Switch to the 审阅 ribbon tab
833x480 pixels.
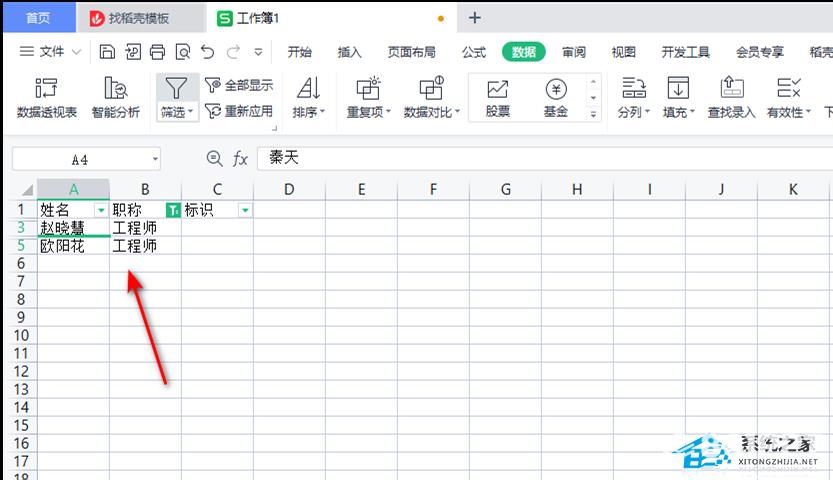pos(574,52)
